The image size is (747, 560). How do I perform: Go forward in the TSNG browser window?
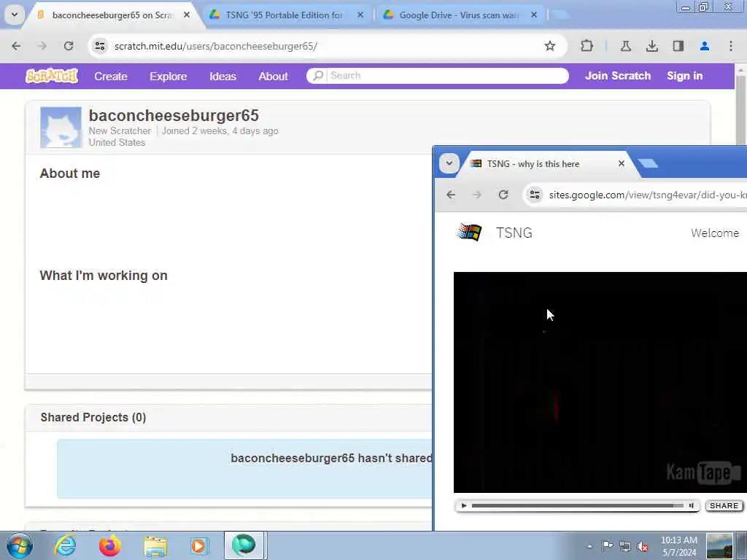477,194
